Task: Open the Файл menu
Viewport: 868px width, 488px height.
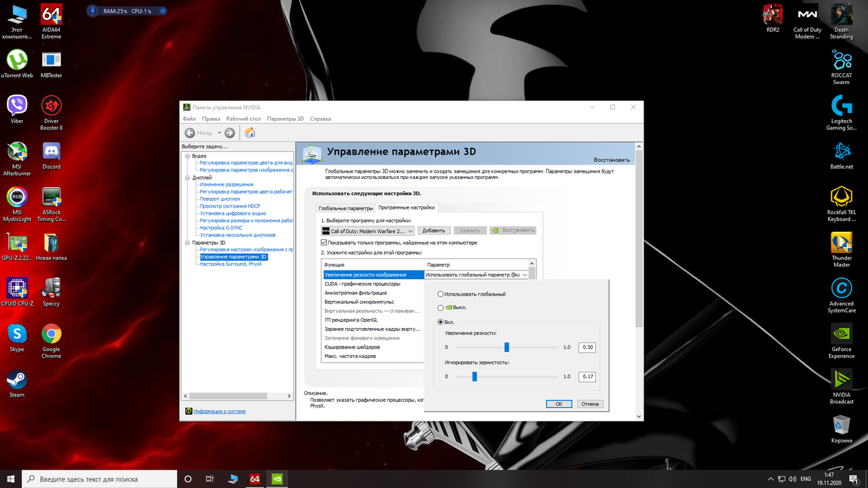Action: coord(189,119)
